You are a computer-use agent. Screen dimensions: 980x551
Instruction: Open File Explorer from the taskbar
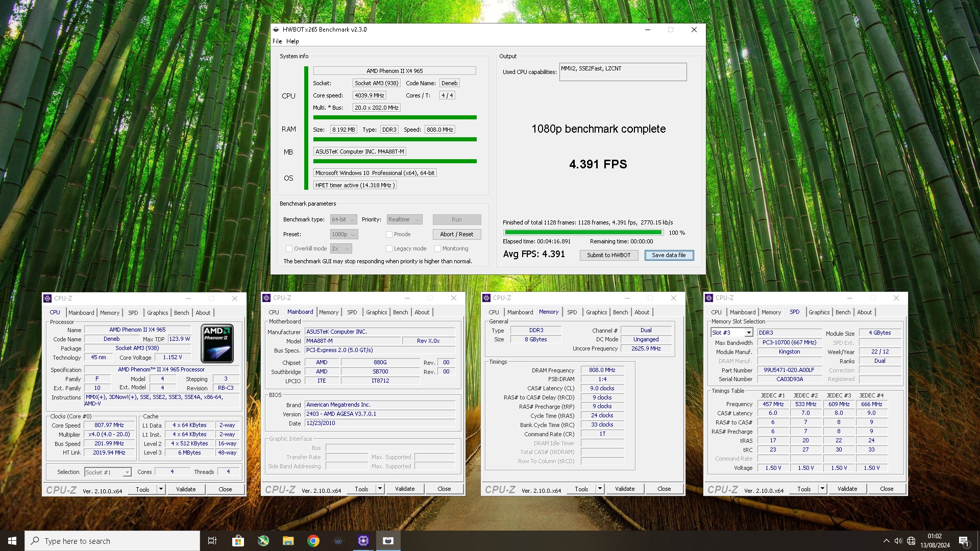point(288,541)
